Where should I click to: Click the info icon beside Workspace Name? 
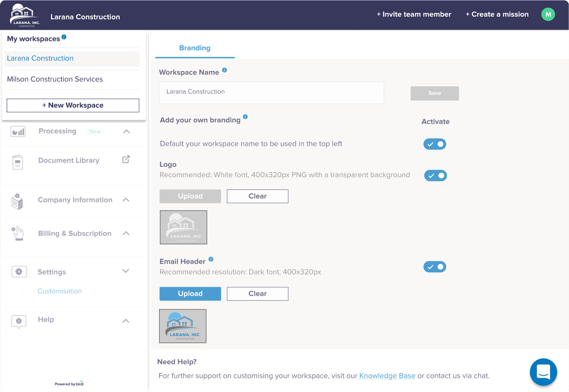point(224,70)
